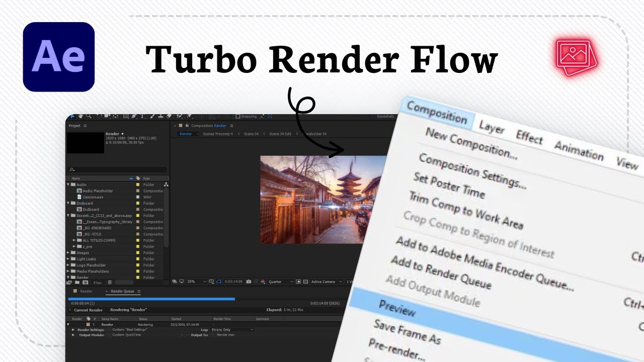
Task: Expand the Render Settings row
Action: 73,329
